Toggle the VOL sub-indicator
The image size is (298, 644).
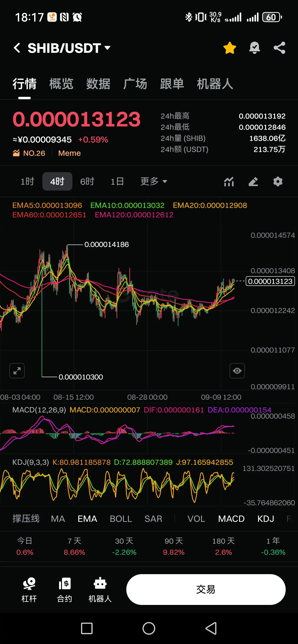[x=196, y=519]
